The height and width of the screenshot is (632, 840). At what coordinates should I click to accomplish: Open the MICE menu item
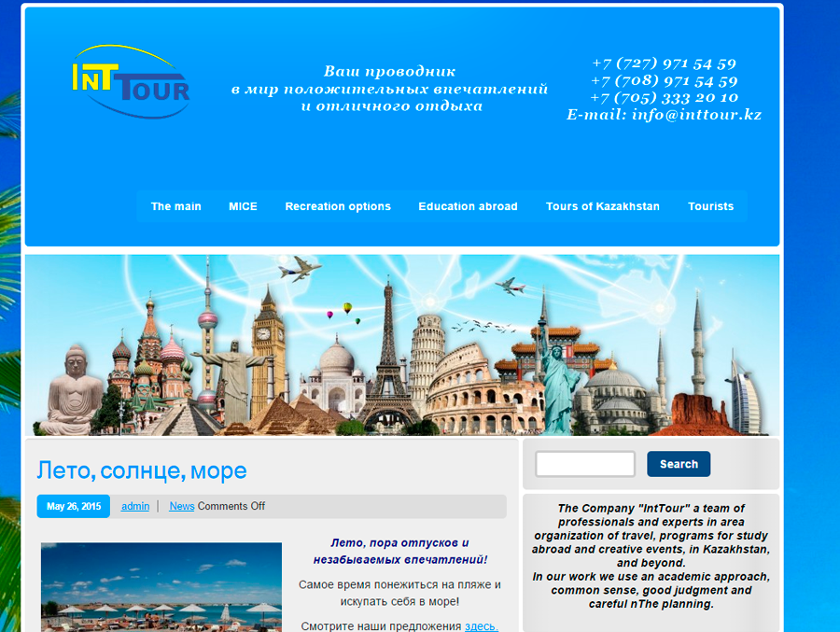tap(243, 206)
